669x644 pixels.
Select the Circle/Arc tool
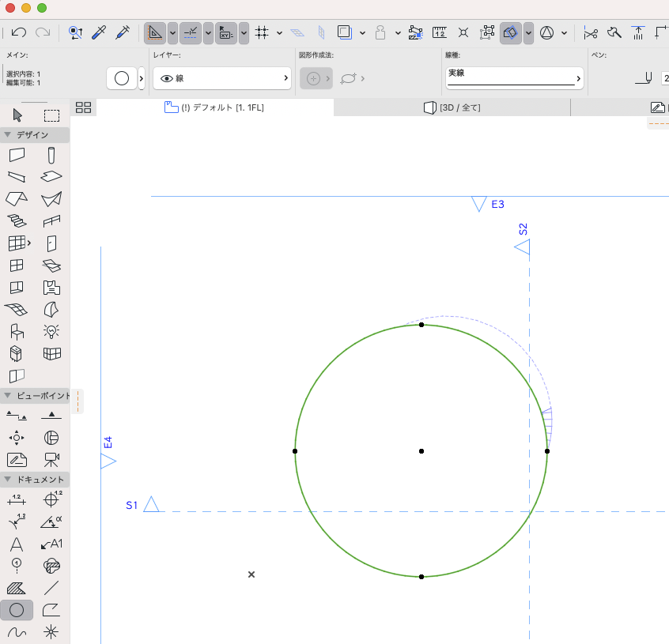(x=17, y=610)
